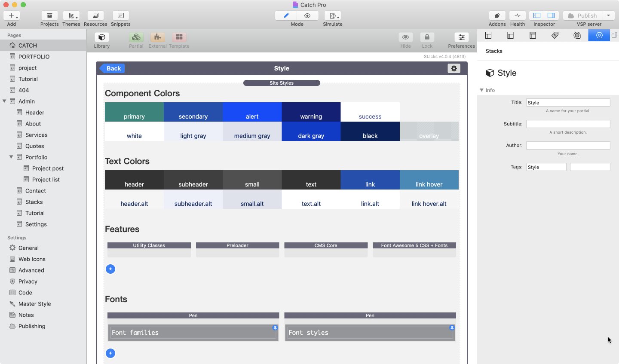Screen dimensions: 619x364
Task: Click the Style gear settings icon
Action: pos(454,68)
